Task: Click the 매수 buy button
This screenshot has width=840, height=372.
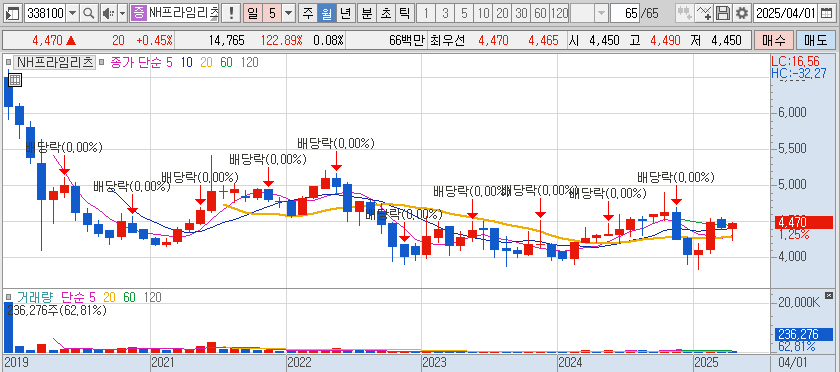Action: [x=773, y=40]
